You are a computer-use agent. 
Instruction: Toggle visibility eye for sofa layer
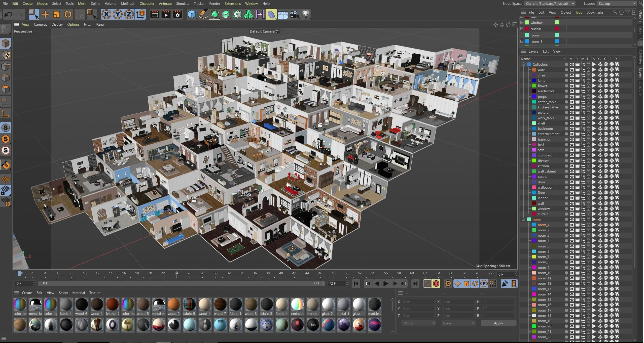[x=572, y=150]
